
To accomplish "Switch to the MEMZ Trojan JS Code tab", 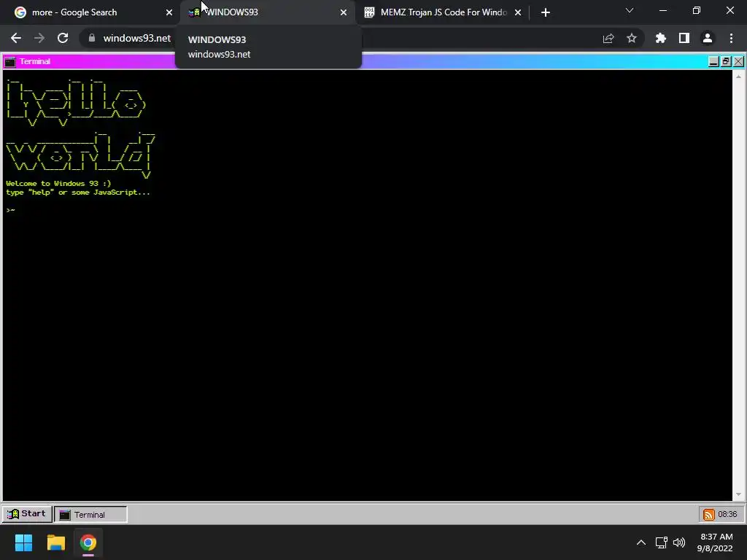I will pyautogui.click(x=443, y=12).
